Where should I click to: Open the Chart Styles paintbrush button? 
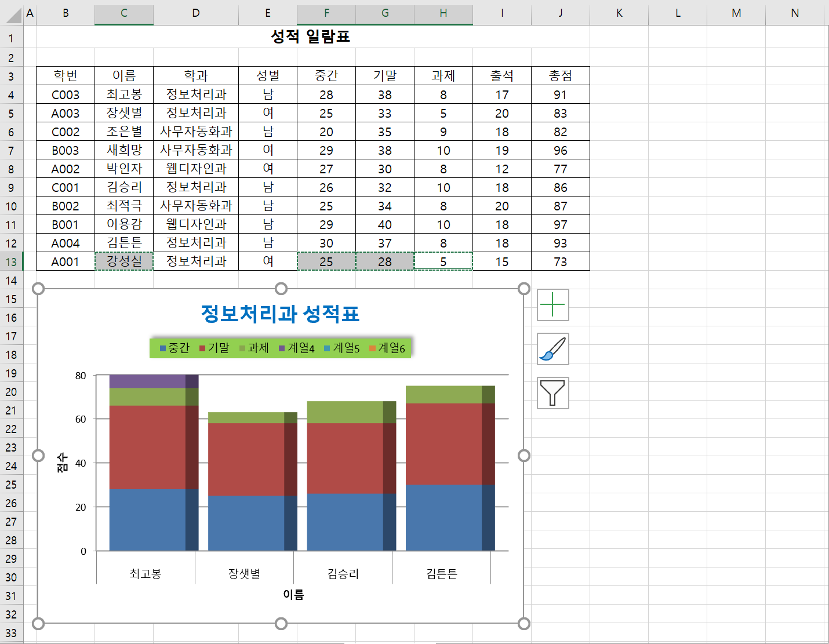click(x=552, y=349)
